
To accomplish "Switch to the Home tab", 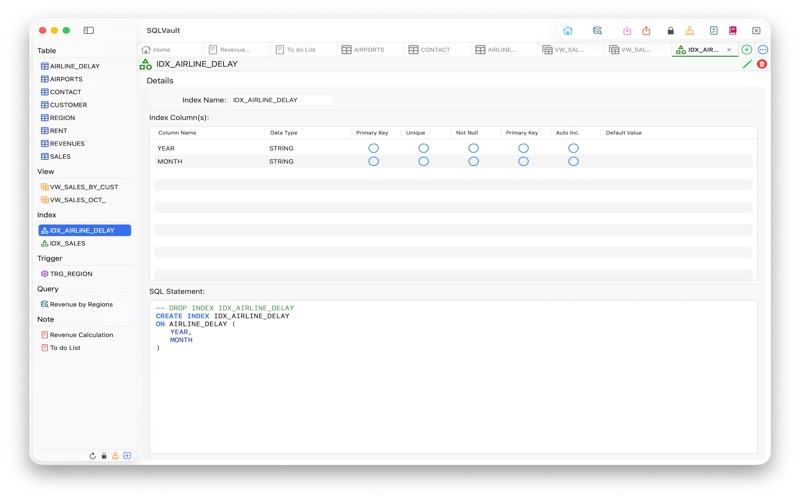I will (x=170, y=49).
